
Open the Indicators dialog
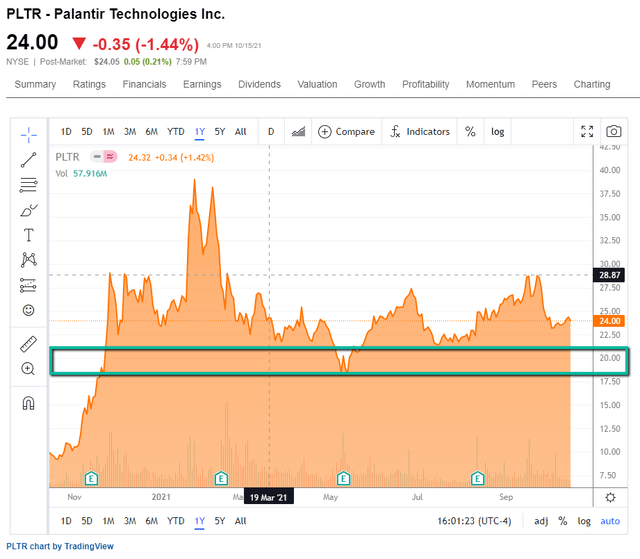click(x=420, y=132)
